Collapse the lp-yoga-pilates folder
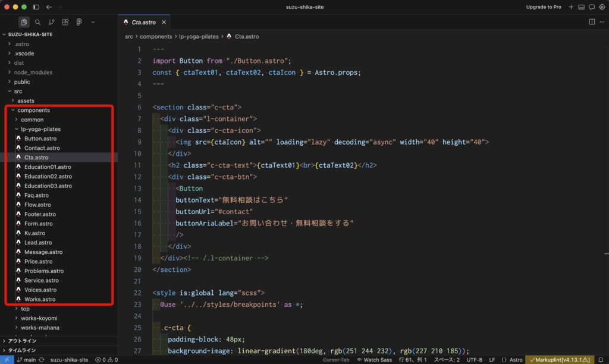This screenshot has height=364, width=609. [x=40, y=129]
